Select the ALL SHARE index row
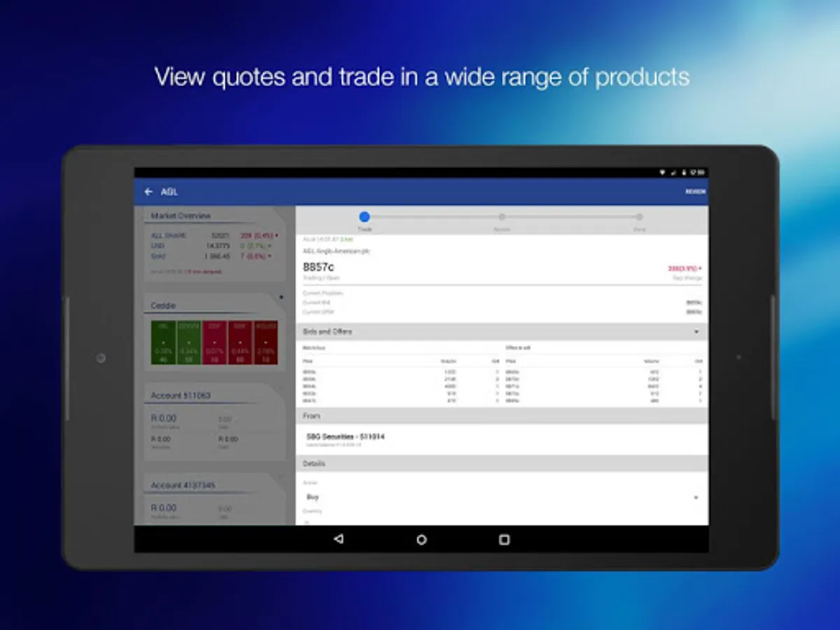 (x=214, y=236)
